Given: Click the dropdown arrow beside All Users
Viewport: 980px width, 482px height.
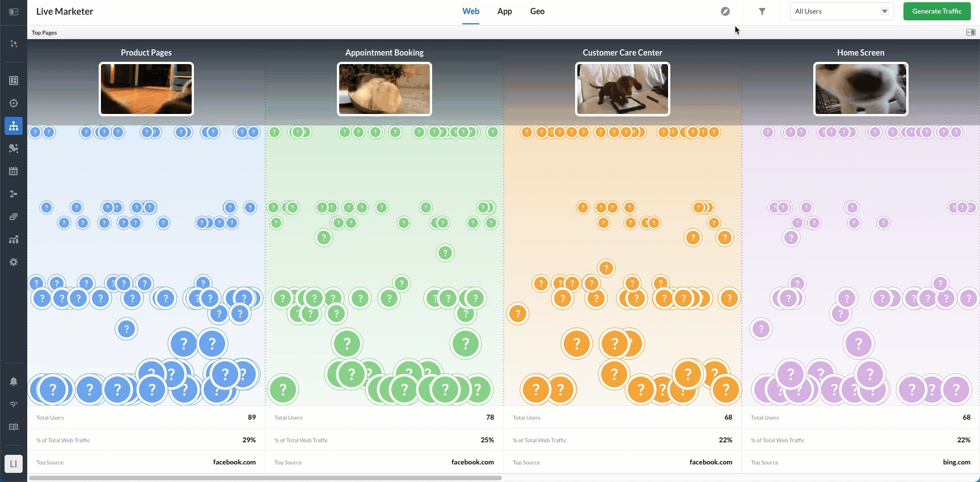Looking at the screenshot, I should pos(884,11).
